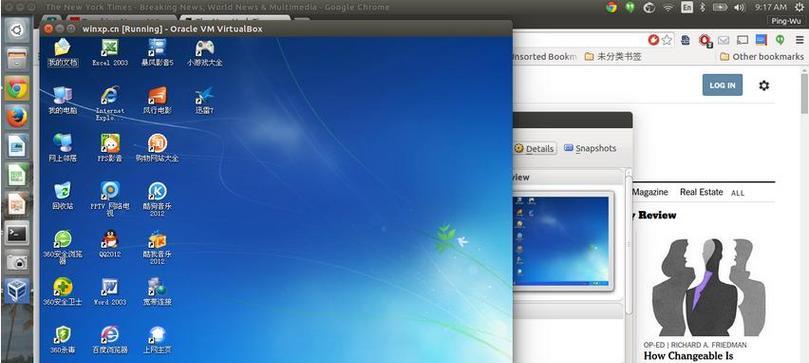Open Other bookmarks folder in Chrome

click(762, 57)
